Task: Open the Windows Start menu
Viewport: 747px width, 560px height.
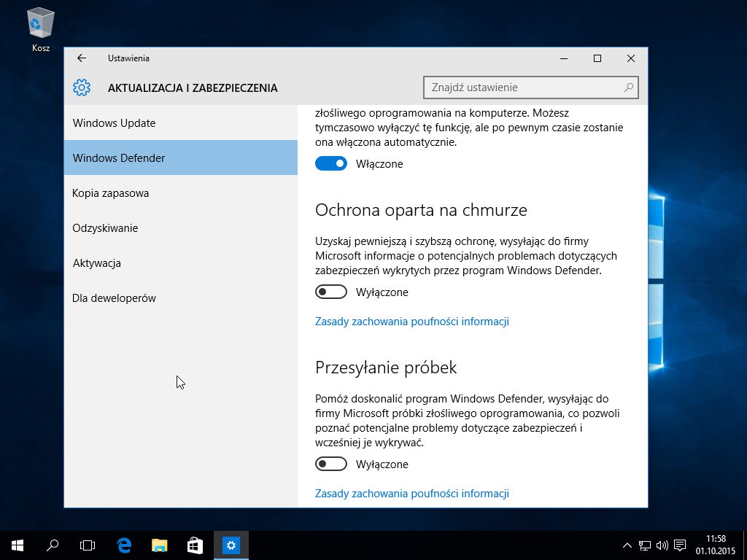Action: [18, 545]
